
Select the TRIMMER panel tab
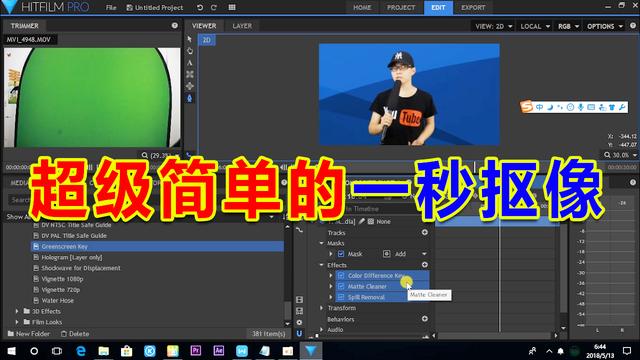click(24, 26)
